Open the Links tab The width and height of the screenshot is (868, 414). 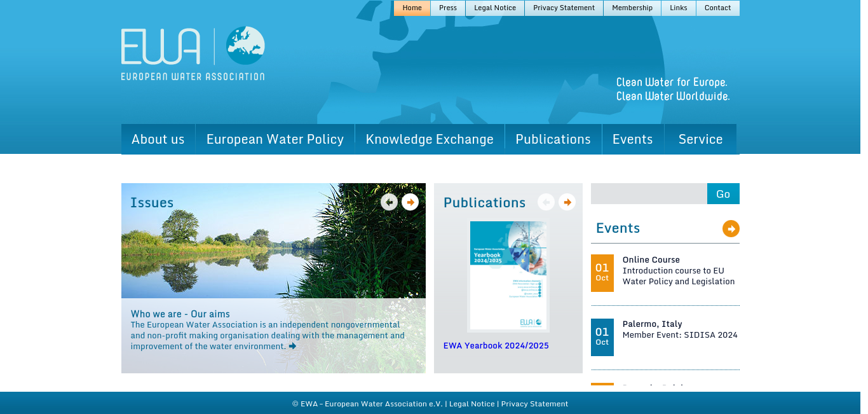click(679, 8)
